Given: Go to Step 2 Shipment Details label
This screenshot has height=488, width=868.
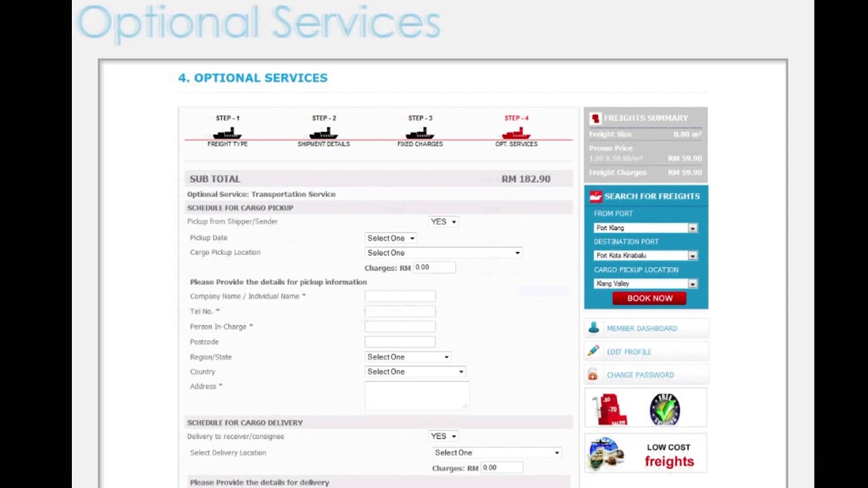Looking at the screenshot, I should [x=323, y=144].
